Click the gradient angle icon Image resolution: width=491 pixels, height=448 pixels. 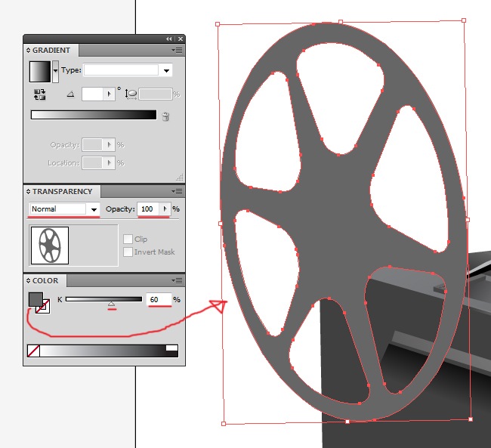click(70, 94)
